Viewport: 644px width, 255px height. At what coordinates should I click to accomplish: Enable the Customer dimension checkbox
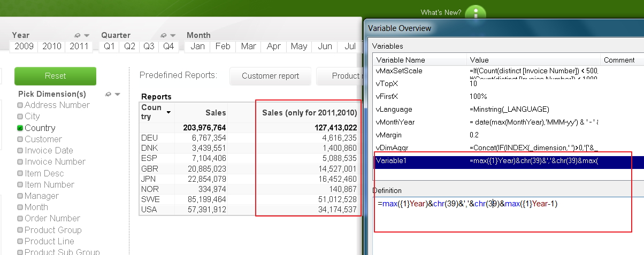[x=20, y=140]
